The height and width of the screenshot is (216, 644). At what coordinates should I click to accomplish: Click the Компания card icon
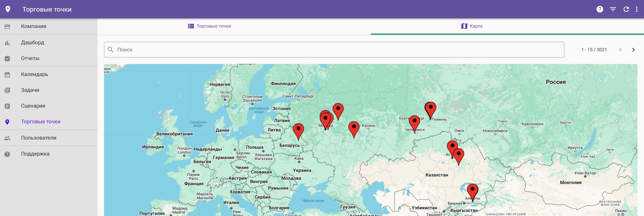(7, 27)
